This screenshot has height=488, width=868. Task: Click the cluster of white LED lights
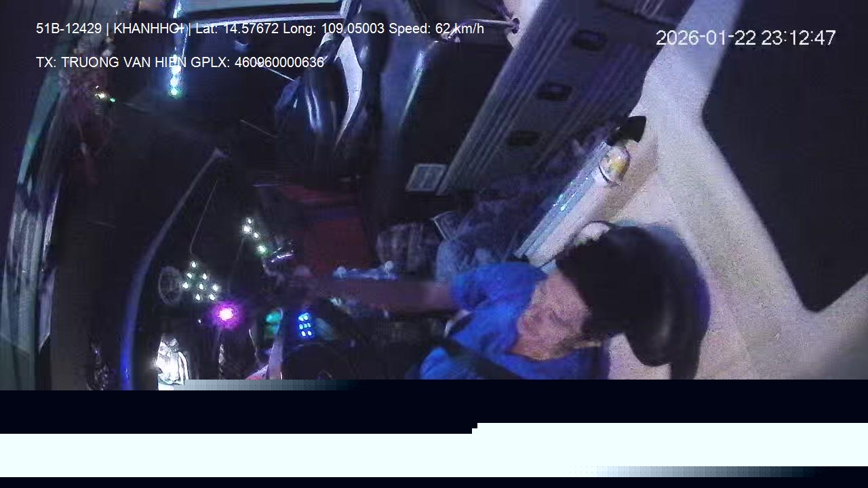[x=200, y=285]
